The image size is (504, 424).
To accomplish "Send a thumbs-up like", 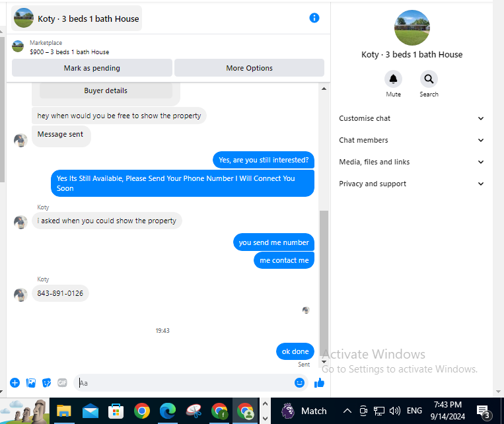I will [319, 382].
